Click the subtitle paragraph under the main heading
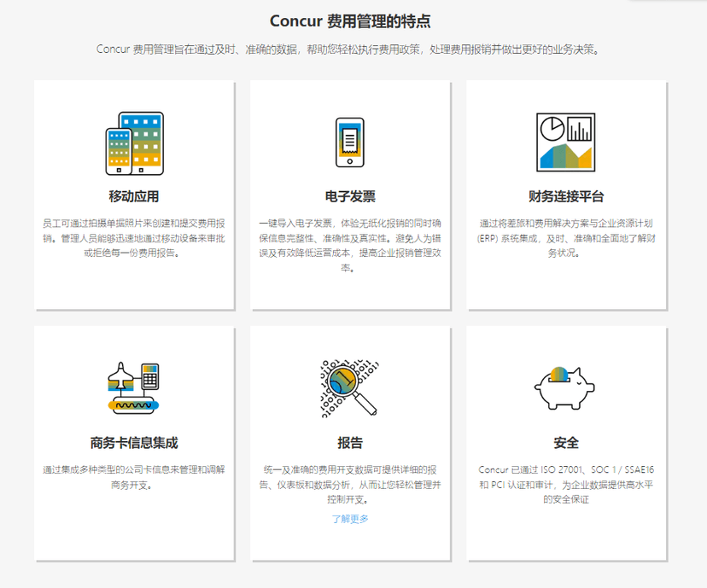This screenshot has height=588, width=707. click(x=353, y=49)
